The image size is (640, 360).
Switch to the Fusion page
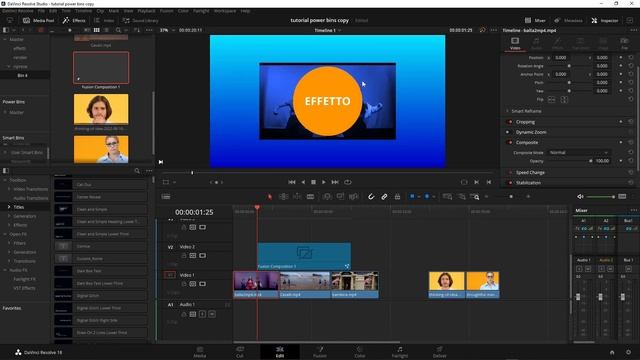(320, 352)
